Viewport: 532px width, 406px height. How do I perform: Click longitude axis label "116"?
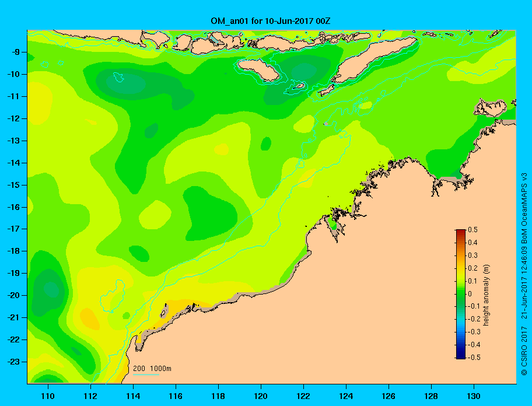tap(176, 396)
